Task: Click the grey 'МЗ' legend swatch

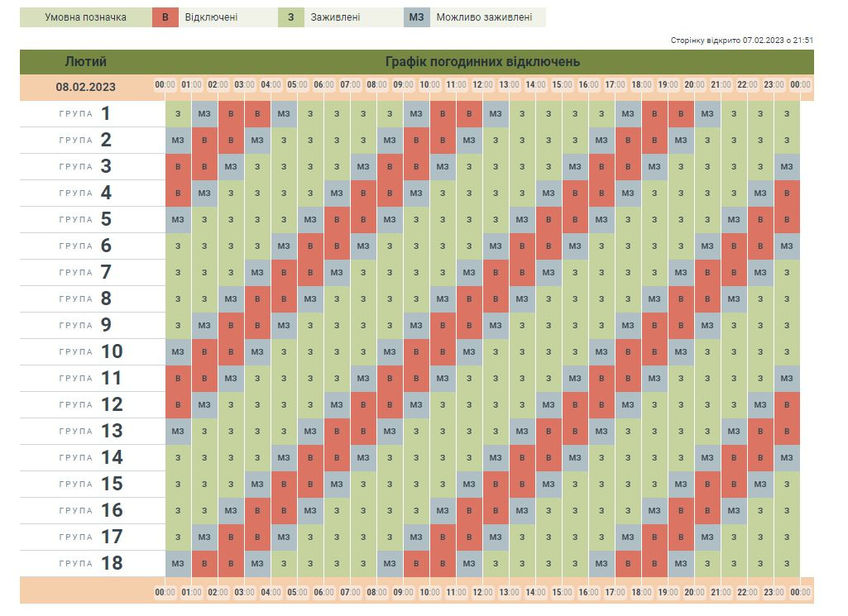Action: tap(417, 17)
